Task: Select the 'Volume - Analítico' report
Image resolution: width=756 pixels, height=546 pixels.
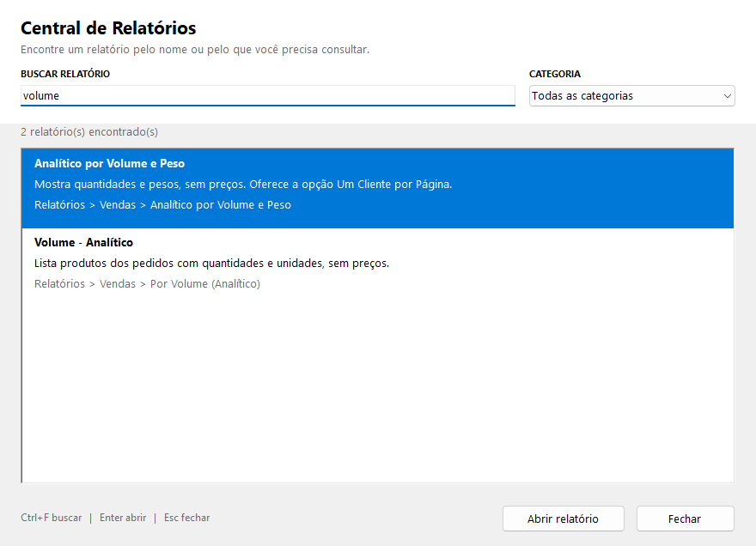Action: click(x=377, y=268)
